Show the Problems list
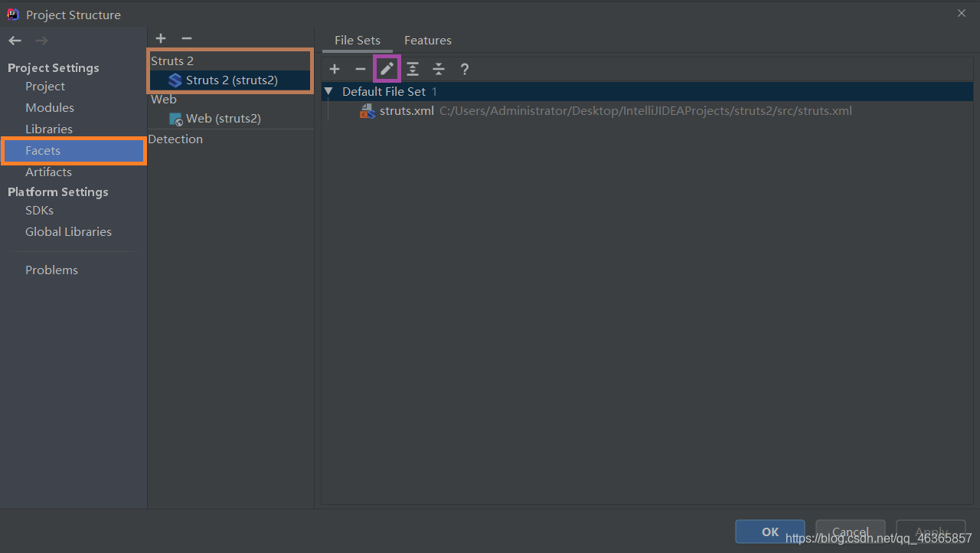 pyautogui.click(x=51, y=270)
